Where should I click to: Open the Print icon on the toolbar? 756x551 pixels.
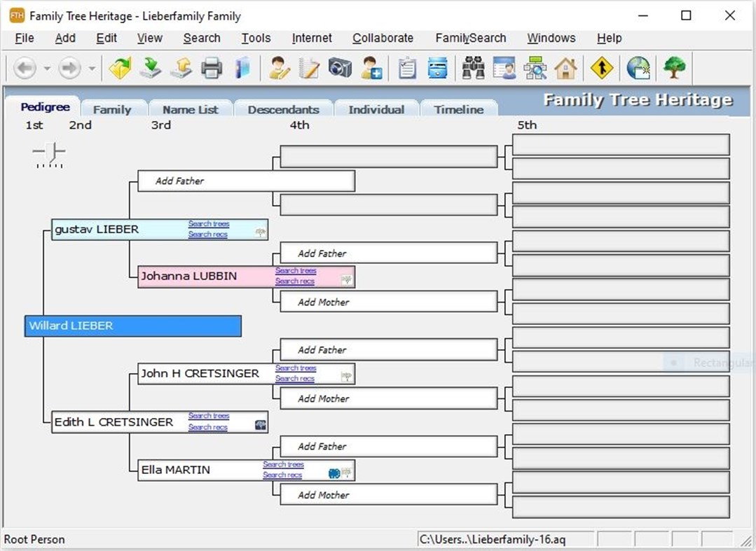pyautogui.click(x=212, y=68)
